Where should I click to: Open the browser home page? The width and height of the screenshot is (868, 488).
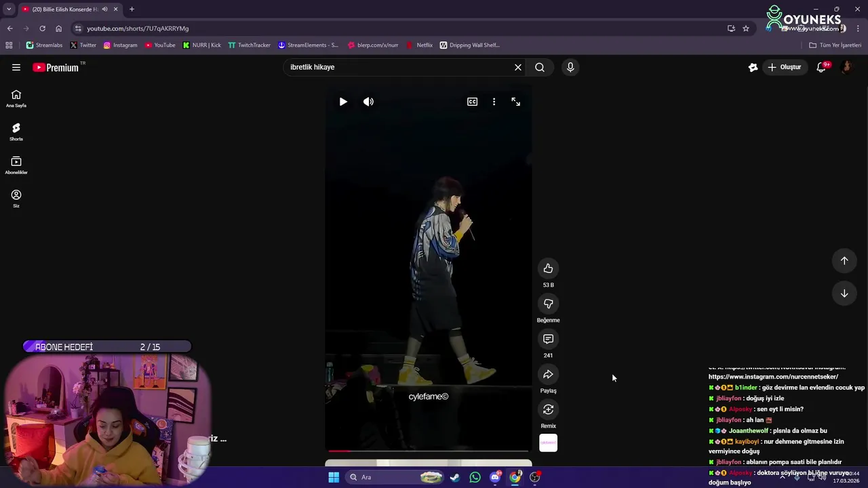click(58, 28)
